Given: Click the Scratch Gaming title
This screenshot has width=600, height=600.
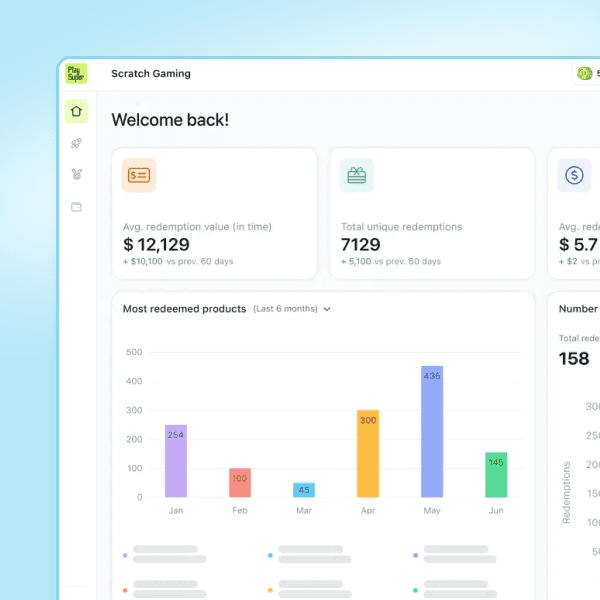Looking at the screenshot, I should pyautogui.click(x=151, y=73).
